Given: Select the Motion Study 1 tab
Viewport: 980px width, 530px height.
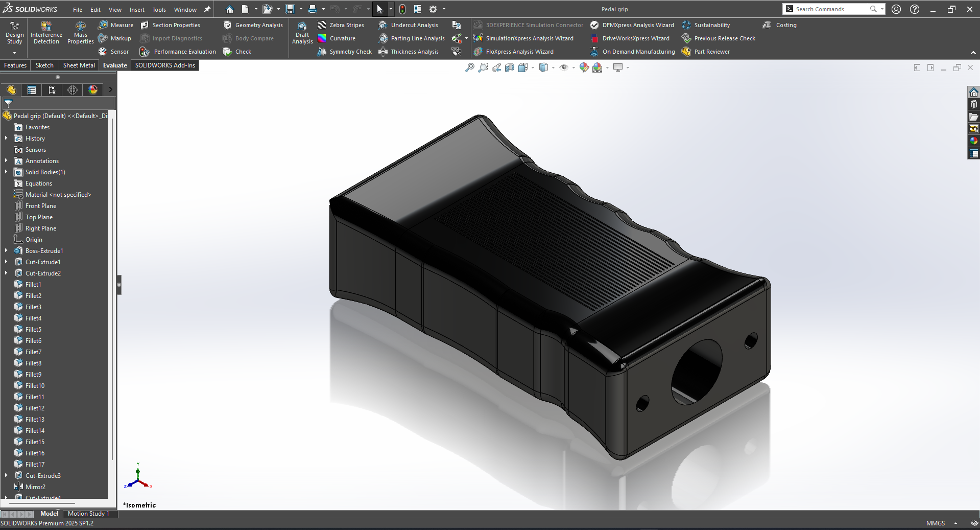Looking at the screenshot, I should 88,514.
